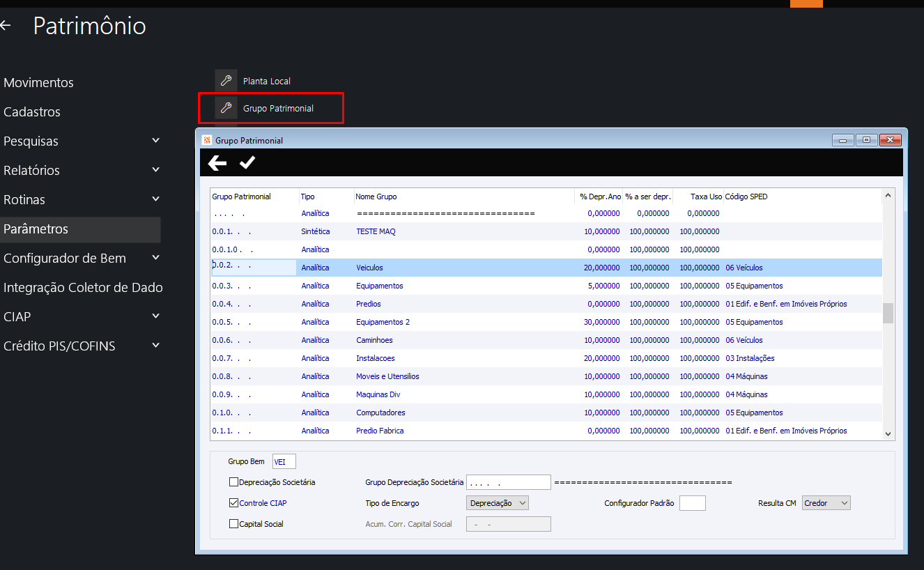The image size is (924, 570).
Task: Open the Relatórios sidebar item
Action: [x=31, y=170]
